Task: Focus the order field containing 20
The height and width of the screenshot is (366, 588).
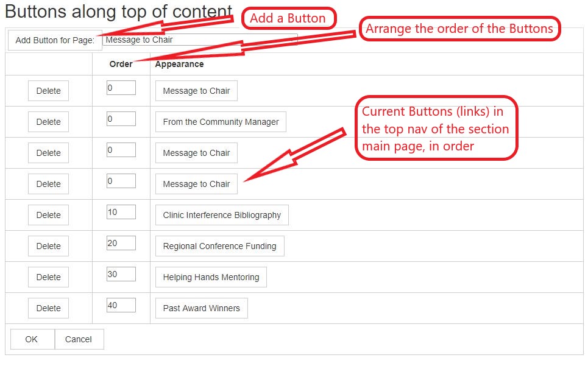Action: coord(121,243)
